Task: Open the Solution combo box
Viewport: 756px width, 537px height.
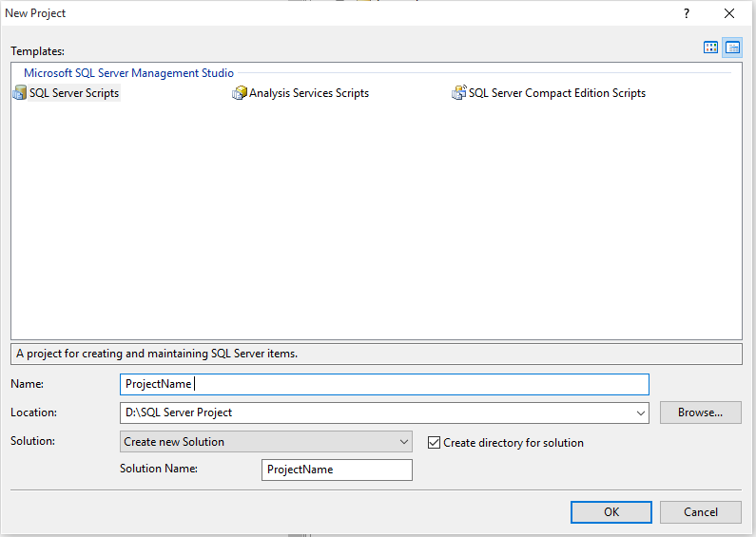Action: point(266,442)
